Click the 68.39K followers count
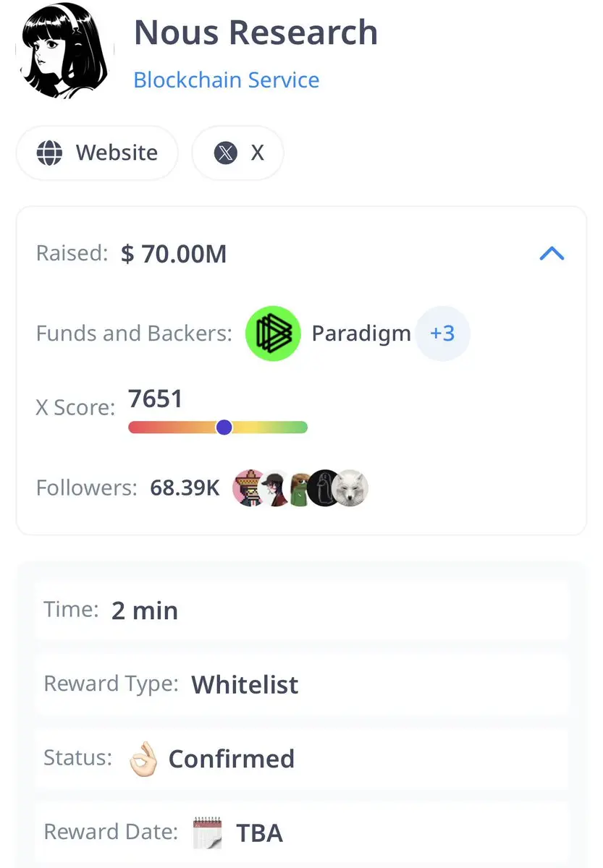This screenshot has height=868, width=603. (185, 488)
